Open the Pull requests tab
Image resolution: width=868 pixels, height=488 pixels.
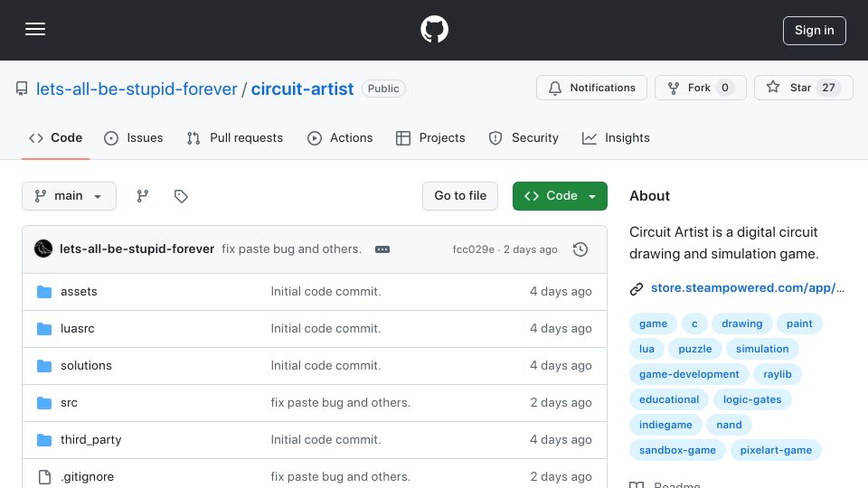click(x=235, y=137)
